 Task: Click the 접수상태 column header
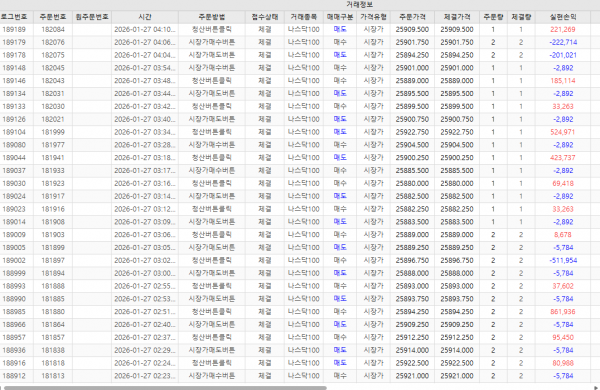(265, 17)
